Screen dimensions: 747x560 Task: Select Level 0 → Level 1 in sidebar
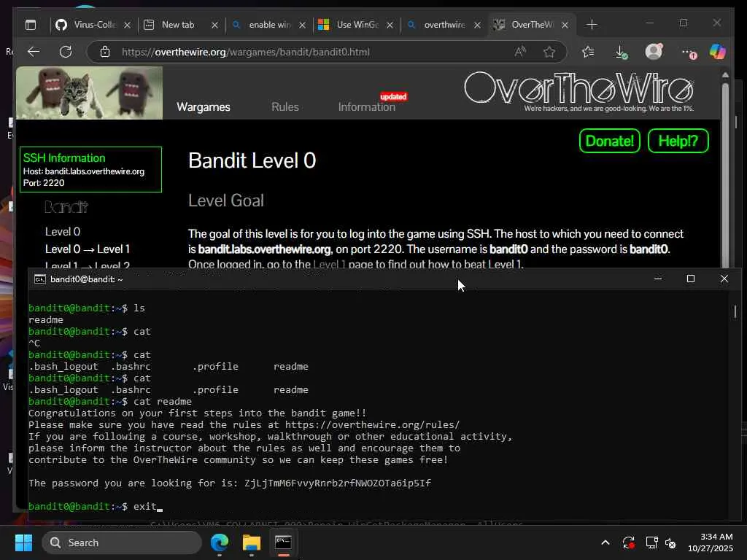[x=88, y=249]
